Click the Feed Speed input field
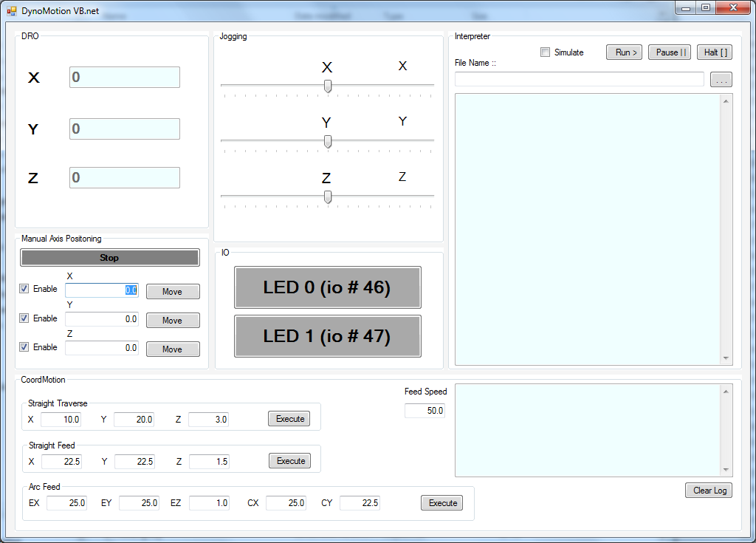Viewport: 756px width, 543px height. click(x=425, y=411)
